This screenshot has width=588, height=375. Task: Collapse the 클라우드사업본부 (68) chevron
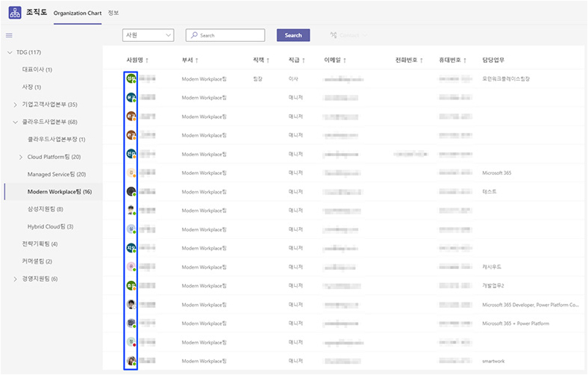(x=15, y=122)
